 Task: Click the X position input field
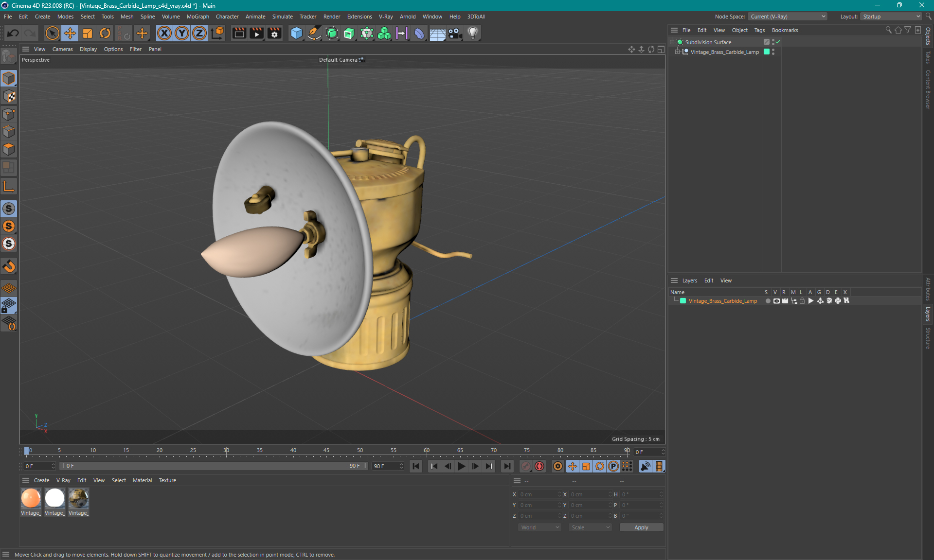[x=539, y=494]
